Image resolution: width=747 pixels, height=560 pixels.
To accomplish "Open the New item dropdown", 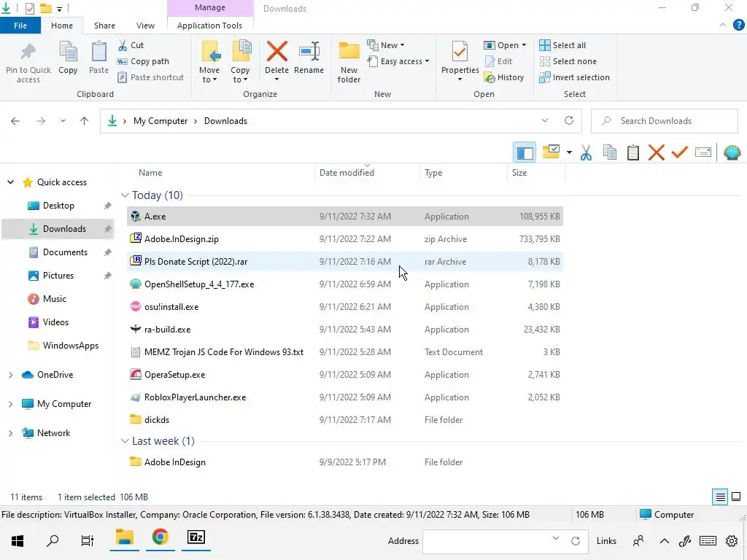I will pos(386,45).
